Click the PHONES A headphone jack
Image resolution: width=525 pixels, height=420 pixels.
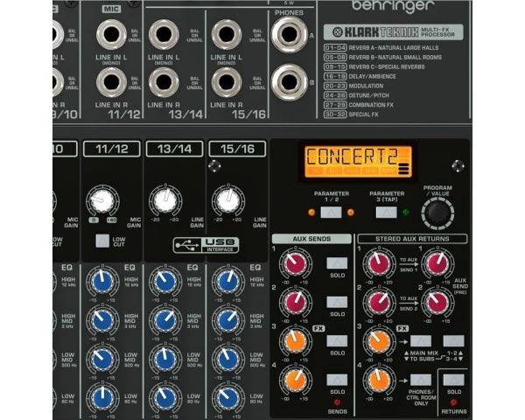290,34
